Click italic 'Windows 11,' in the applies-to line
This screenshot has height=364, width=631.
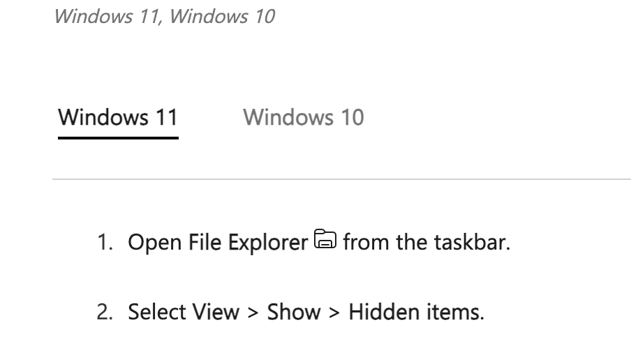tap(108, 17)
